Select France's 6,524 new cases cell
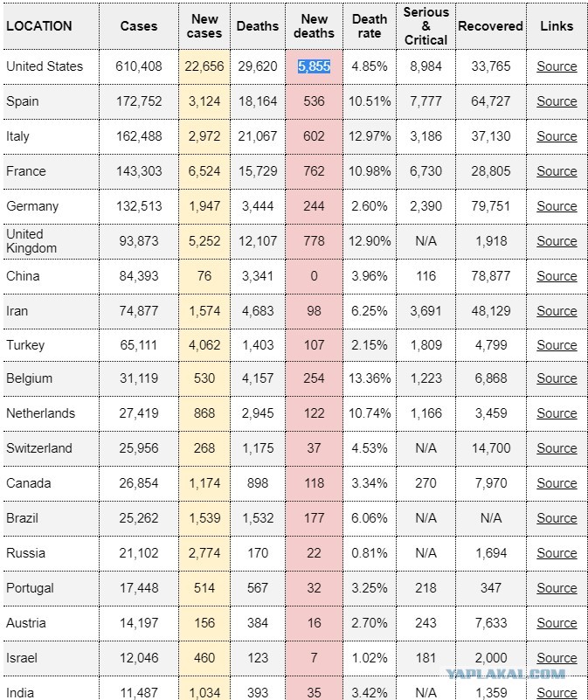The width and height of the screenshot is (588, 700). pos(204,171)
